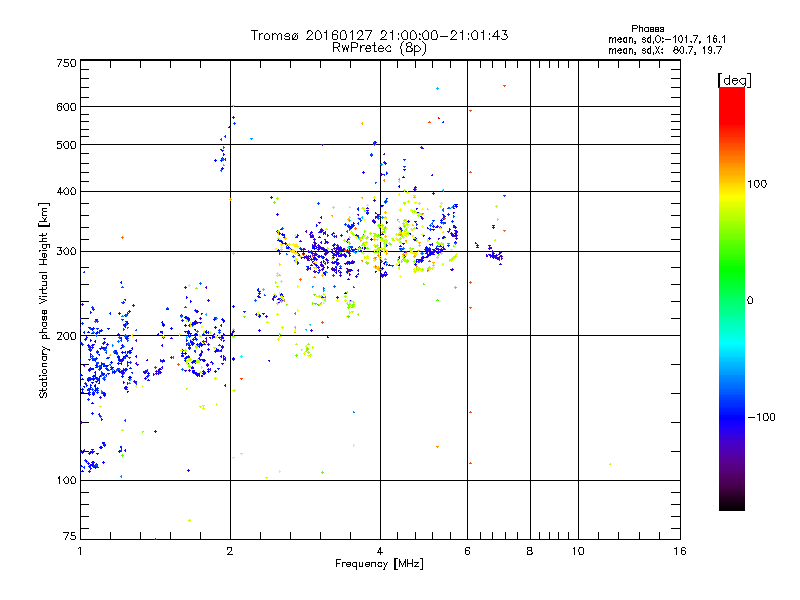Click the height axis tick label '200'
This screenshot has width=800, height=600.
coord(67,336)
